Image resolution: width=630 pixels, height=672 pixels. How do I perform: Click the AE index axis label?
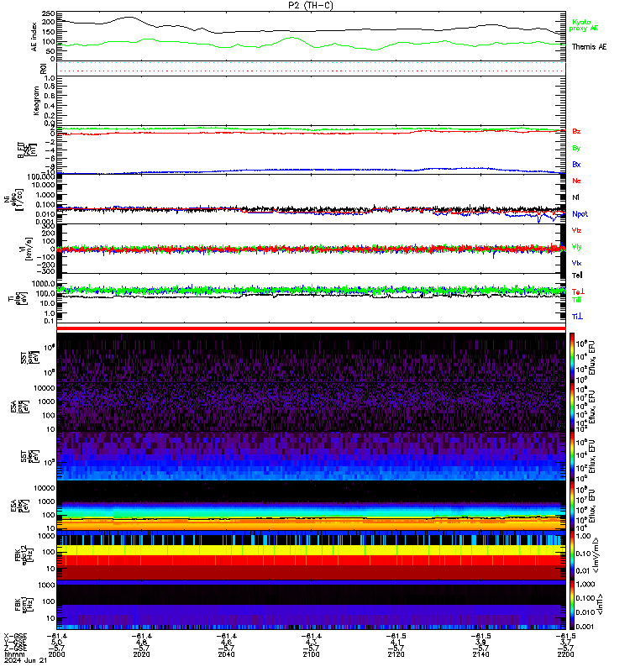click(34, 37)
